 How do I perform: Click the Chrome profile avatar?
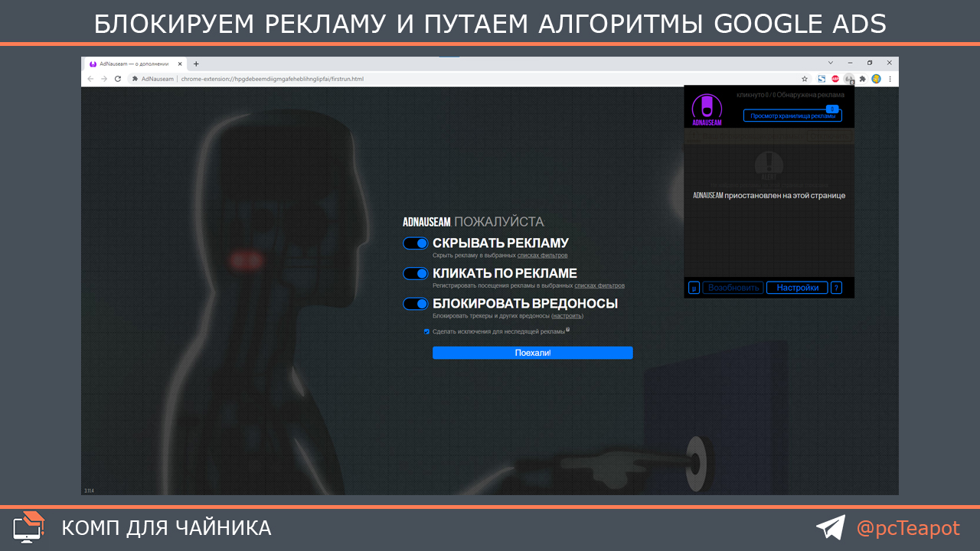pyautogui.click(x=876, y=79)
